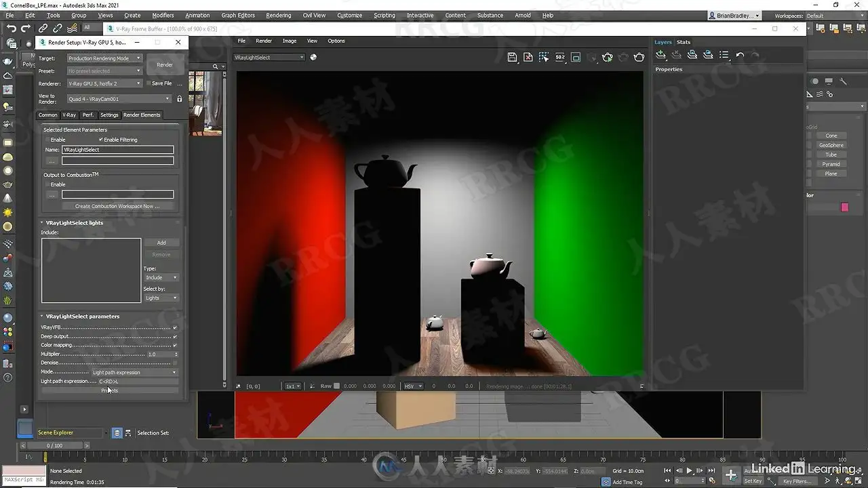The height and width of the screenshot is (488, 868).
Task: Open the Stats tab in frame buffer panel
Action: [x=684, y=42]
